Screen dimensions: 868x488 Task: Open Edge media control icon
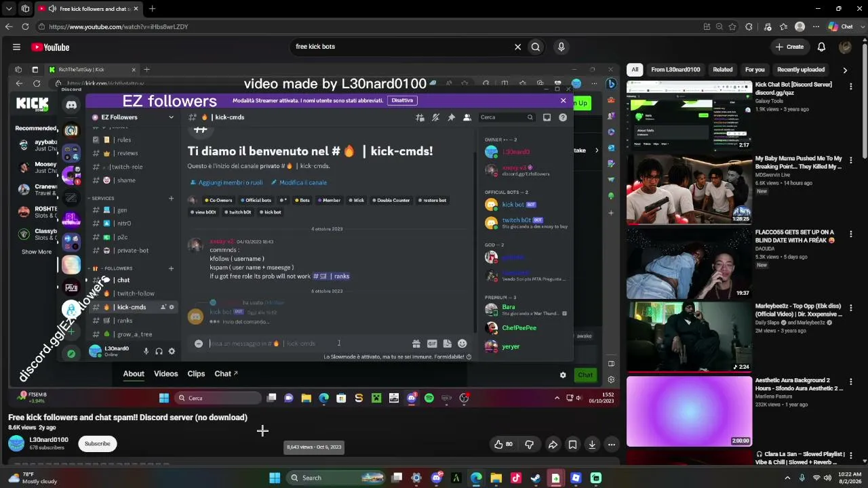click(767, 26)
